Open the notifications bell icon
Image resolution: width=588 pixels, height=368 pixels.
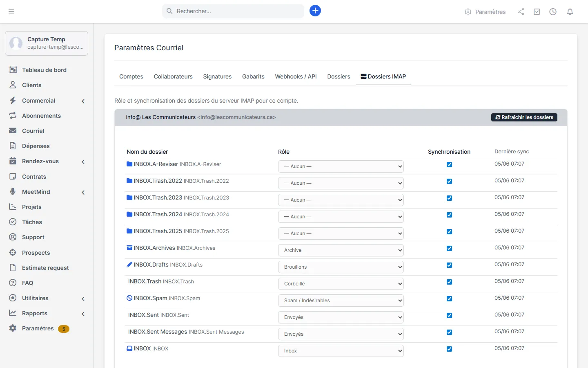click(x=570, y=12)
